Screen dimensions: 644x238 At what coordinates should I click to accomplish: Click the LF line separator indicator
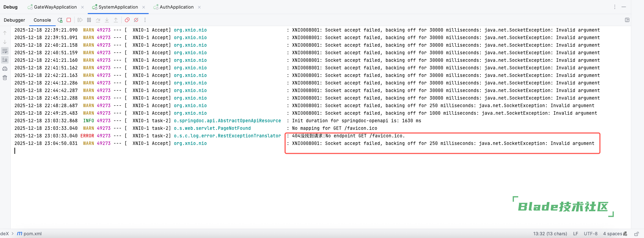click(576, 234)
